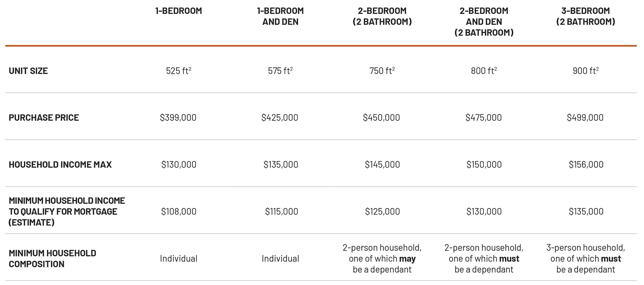Click the $125,000 minimum income cell
Viewport: 644px width, 285px height.
click(382, 212)
